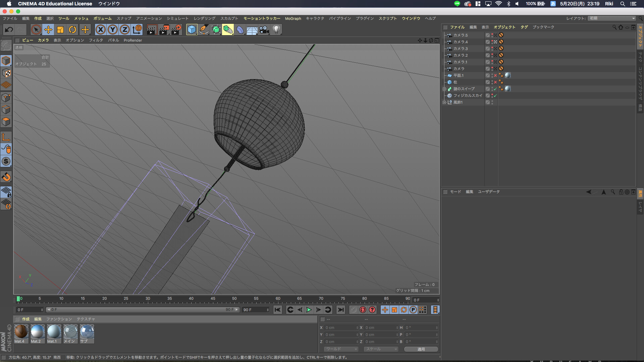Select the Mat.4 brown material swatch

[x=21, y=331]
